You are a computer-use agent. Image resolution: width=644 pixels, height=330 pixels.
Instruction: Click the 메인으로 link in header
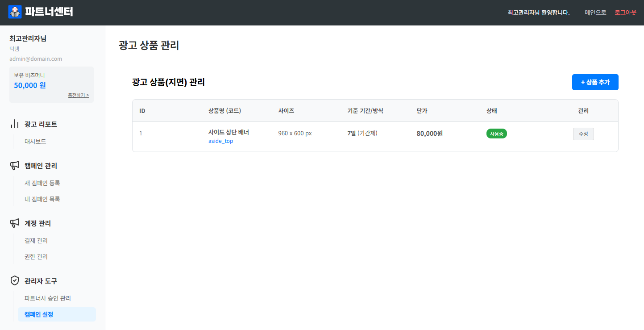coord(595,13)
